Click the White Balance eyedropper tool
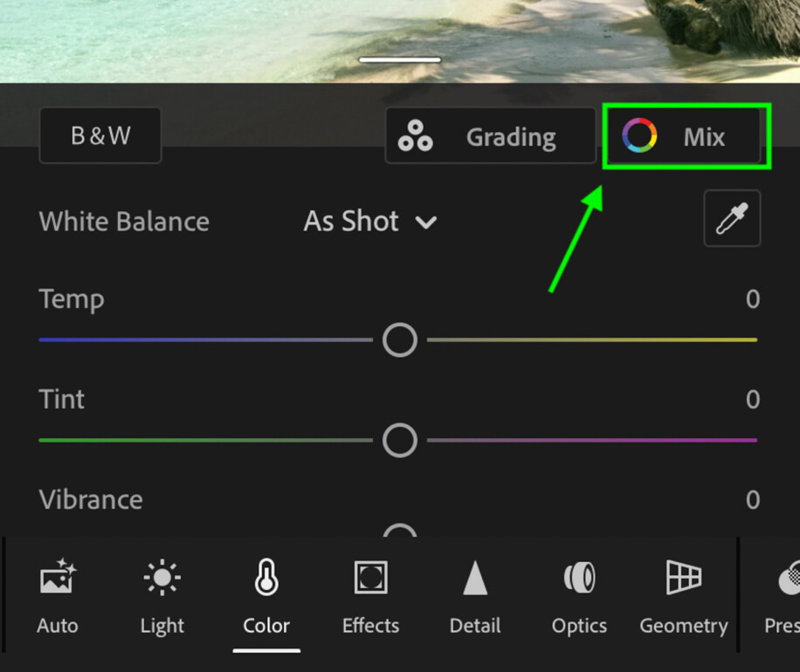 (732, 218)
